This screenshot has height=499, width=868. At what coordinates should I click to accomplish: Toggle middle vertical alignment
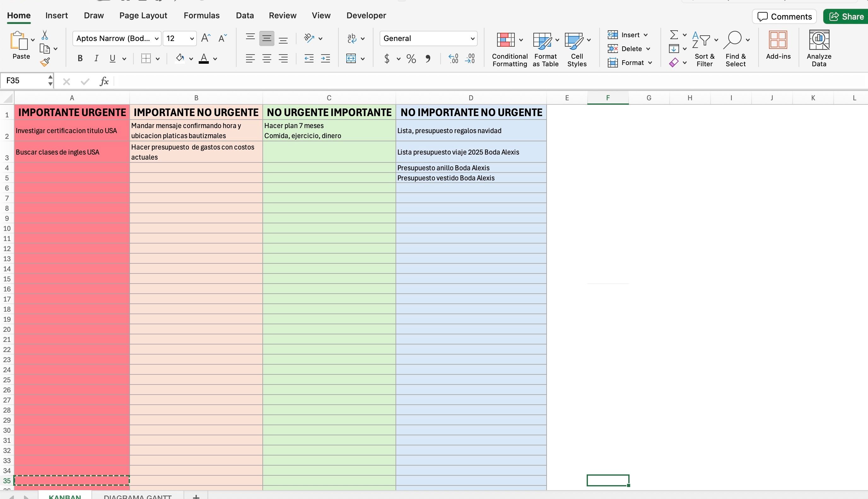tap(267, 38)
